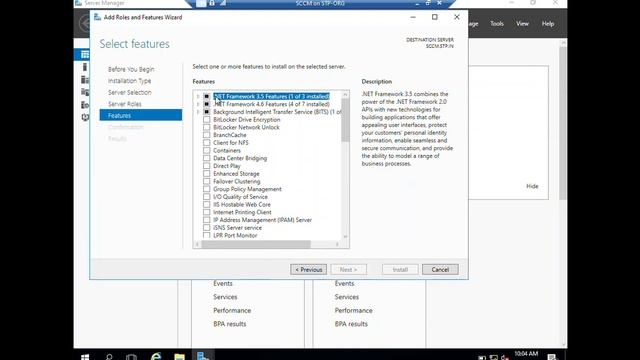This screenshot has height=360, width=640.
Task: Open Performance link in left server tile
Action: coord(232,311)
